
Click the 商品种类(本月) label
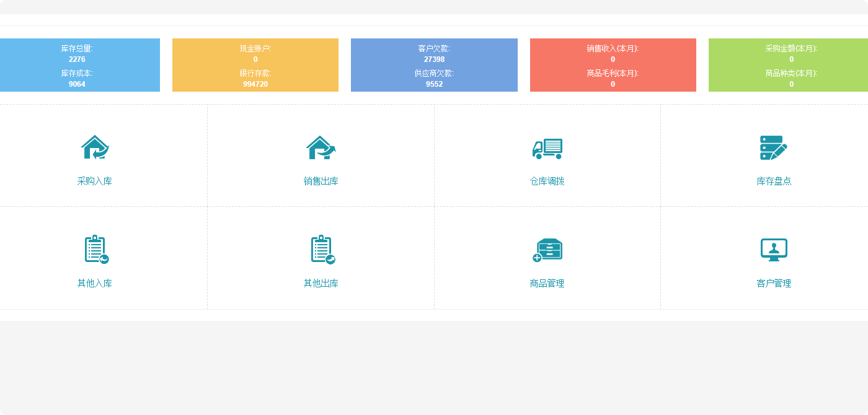[x=791, y=73]
